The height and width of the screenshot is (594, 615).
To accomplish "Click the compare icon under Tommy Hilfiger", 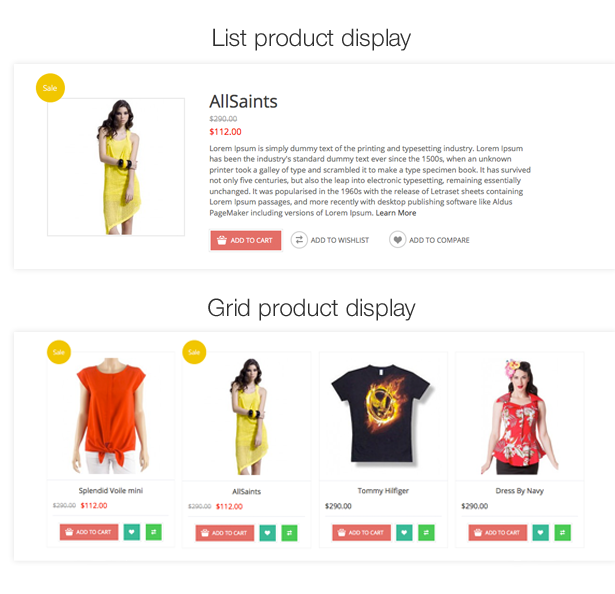I will (426, 532).
